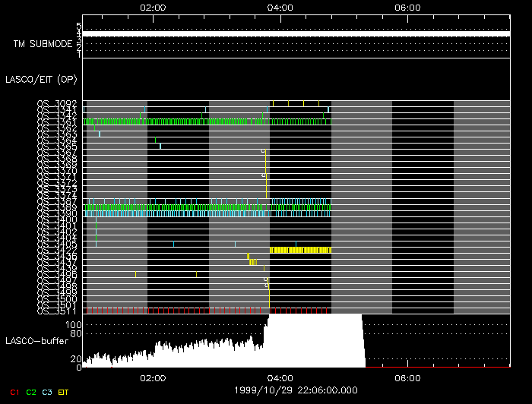Click the green C2 legend entry
532x404 pixels.
(31, 392)
